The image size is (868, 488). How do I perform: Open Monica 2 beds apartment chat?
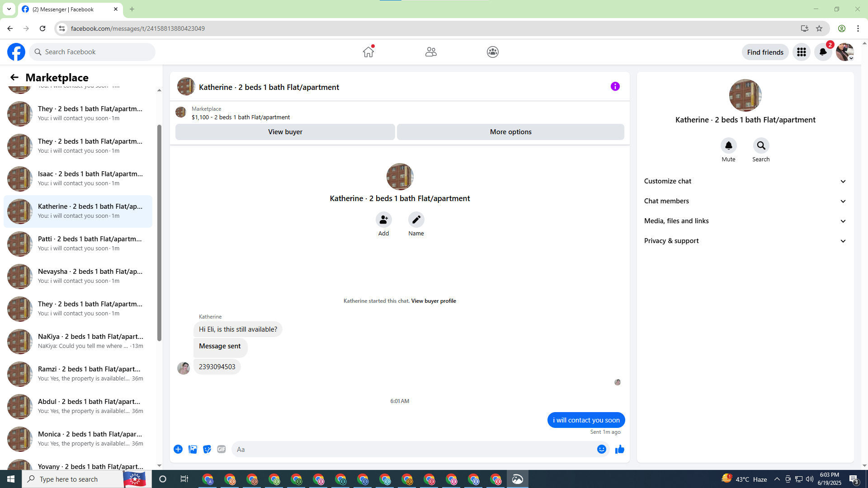78,439
